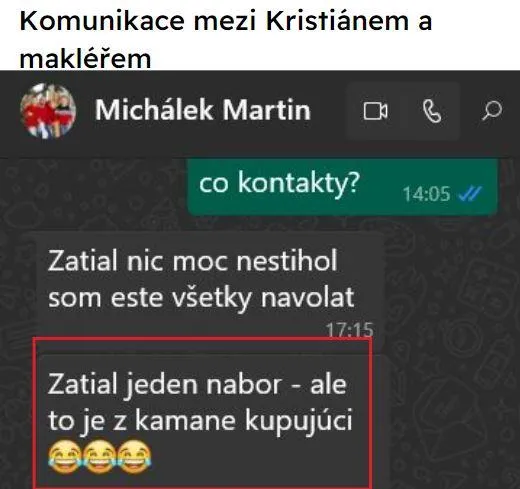Select the green 'co kontakty?' sent message

343,186
